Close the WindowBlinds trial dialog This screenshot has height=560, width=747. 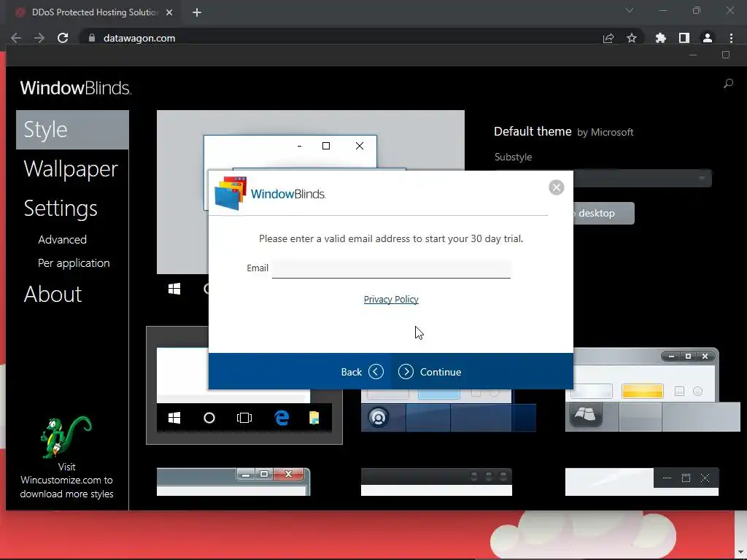556,187
